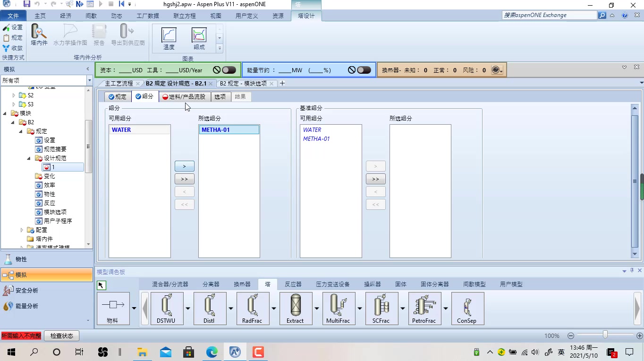644x361 pixels.
Task: Select WATER in available components list
Action: [x=140, y=130]
